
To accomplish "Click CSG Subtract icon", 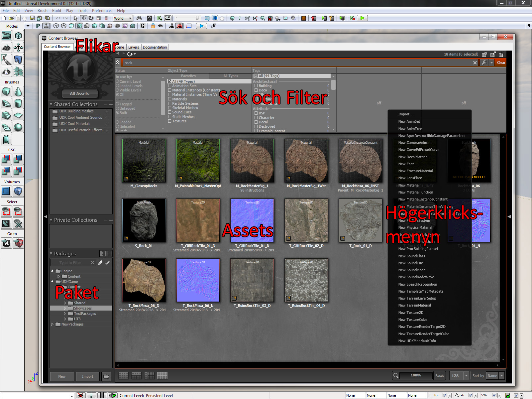I will pos(18,159).
